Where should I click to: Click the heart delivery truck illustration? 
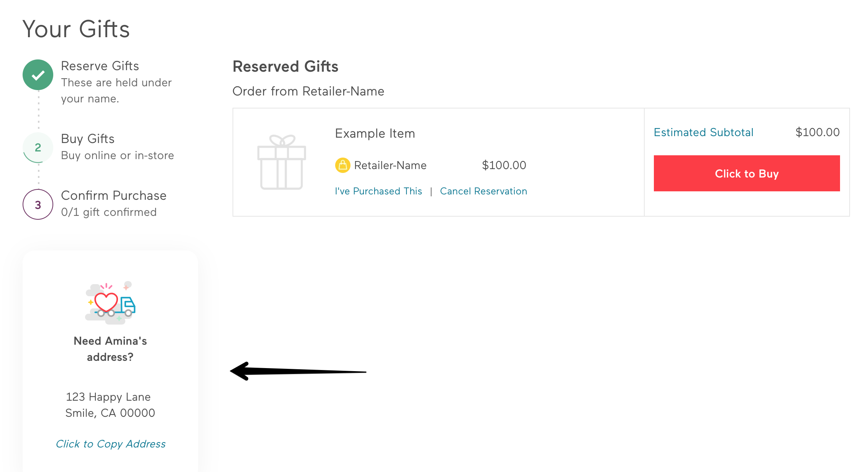point(110,303)
